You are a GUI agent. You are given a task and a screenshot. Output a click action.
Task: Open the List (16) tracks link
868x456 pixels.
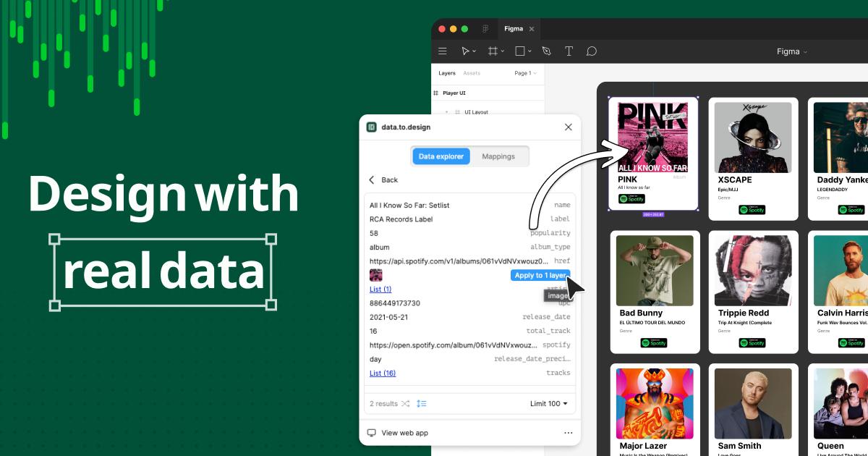tap(383, 373)
